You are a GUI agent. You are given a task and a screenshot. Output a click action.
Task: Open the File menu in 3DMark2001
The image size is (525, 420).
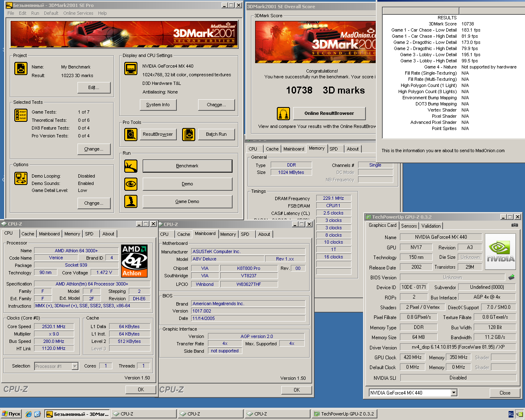tap(11, 13)
